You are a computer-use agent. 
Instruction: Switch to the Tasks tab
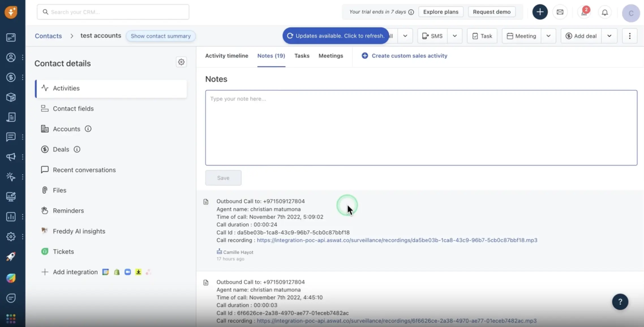pyautogui.click(x=302, y=55)
